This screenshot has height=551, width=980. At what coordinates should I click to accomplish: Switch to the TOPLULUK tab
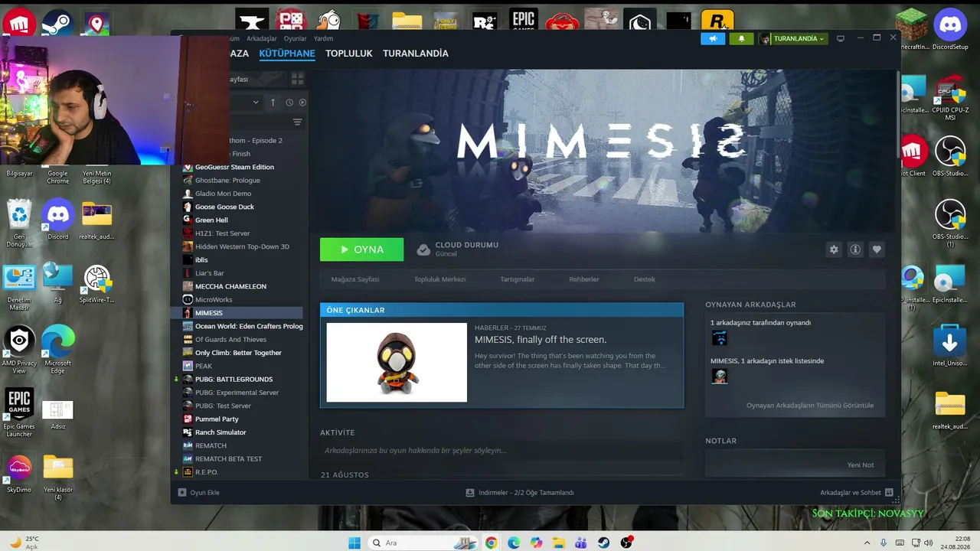349,54
